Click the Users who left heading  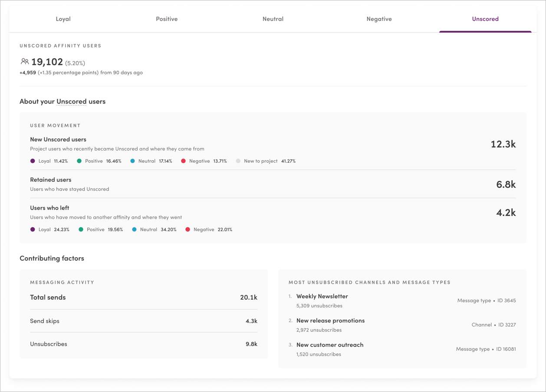[x=49, y=208]
